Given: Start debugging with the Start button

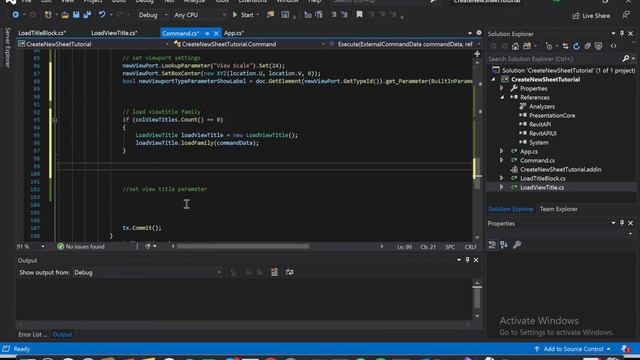Looking at the screenshot, I should [243, 15].
